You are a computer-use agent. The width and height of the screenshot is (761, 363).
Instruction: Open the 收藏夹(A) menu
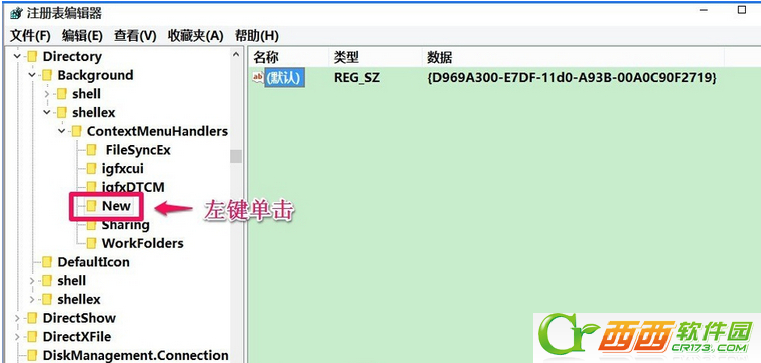195,35
